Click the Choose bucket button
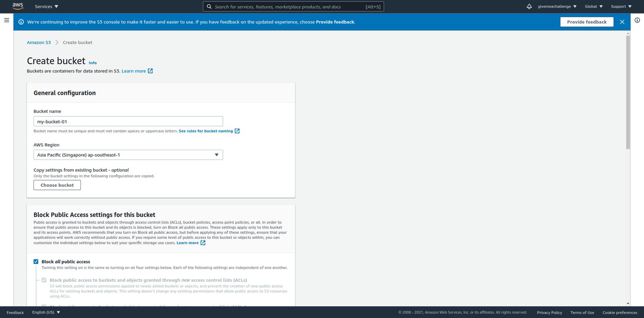This screenshot has height=318, width=644. [57, 185]
